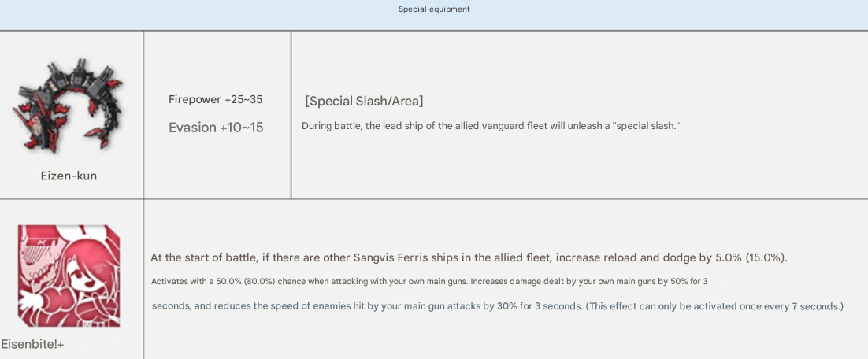The height and width of the screenshot is (359, 868).
Task: Click the Eisenbite!+ skill icon
Action: (x=69, y=276)
